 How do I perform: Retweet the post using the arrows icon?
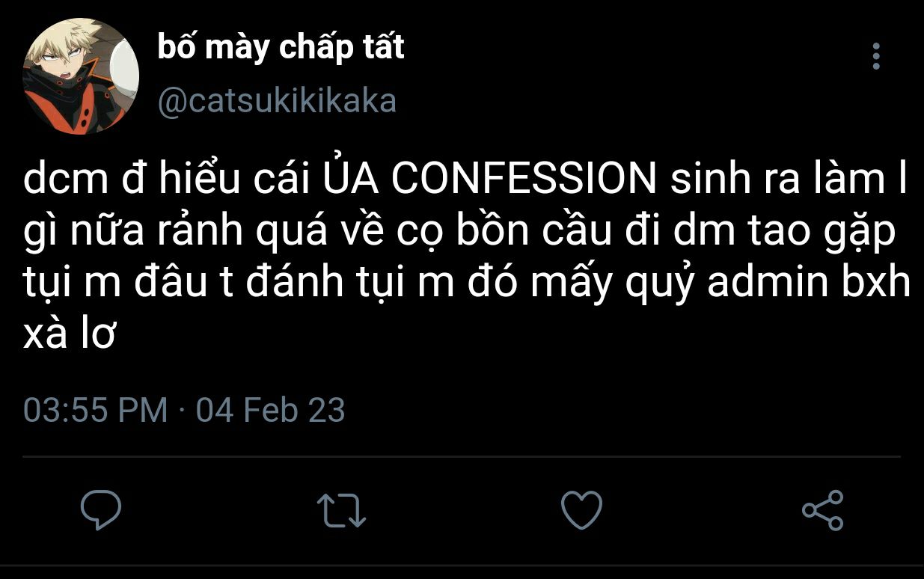[x=341, y=511]
